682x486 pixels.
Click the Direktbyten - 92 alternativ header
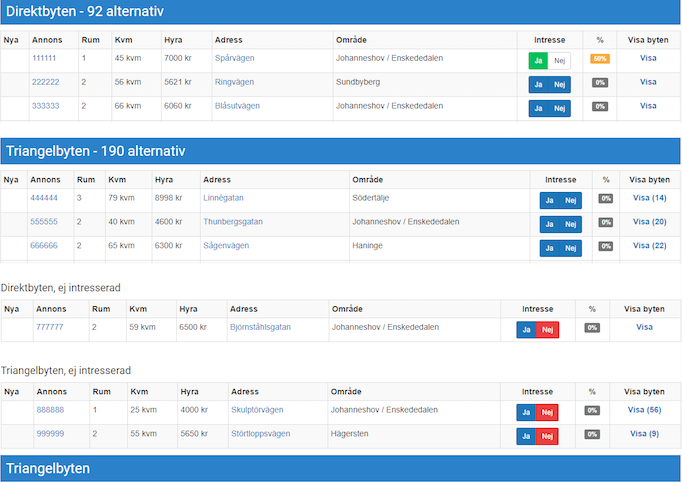tap(341, 12)
